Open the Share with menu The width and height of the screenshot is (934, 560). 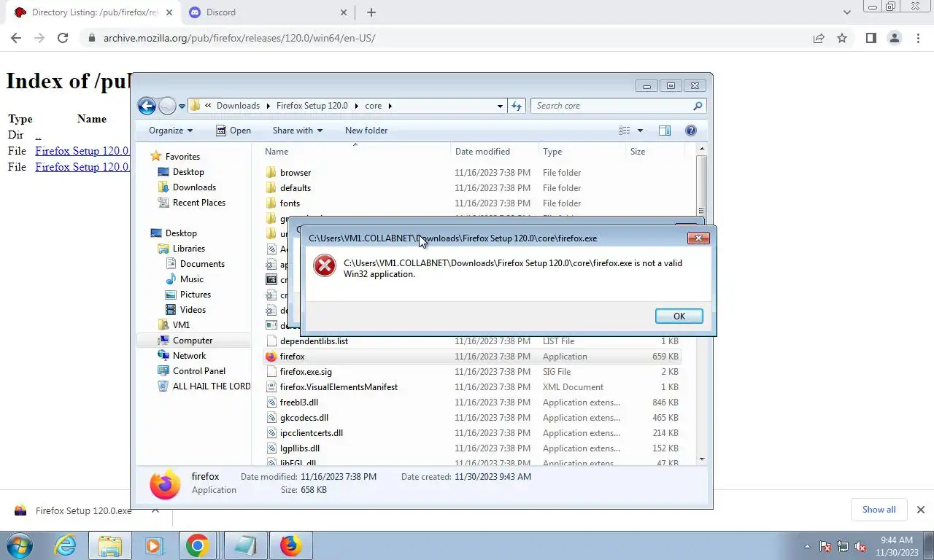297,131
